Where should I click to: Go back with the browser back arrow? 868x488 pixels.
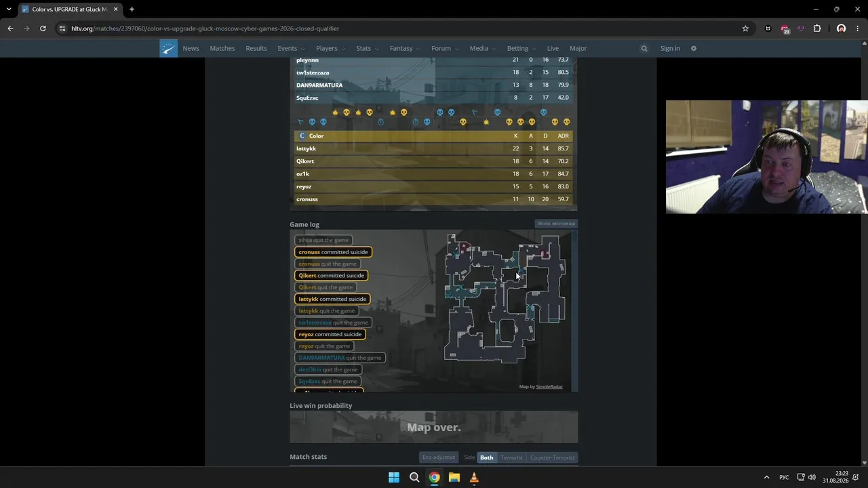click(10, 28)
